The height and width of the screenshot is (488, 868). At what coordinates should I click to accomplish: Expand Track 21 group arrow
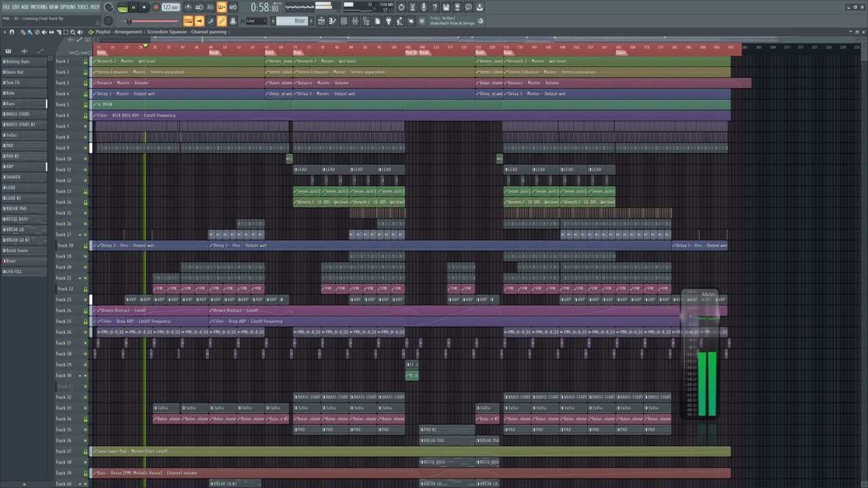(80, 278)
